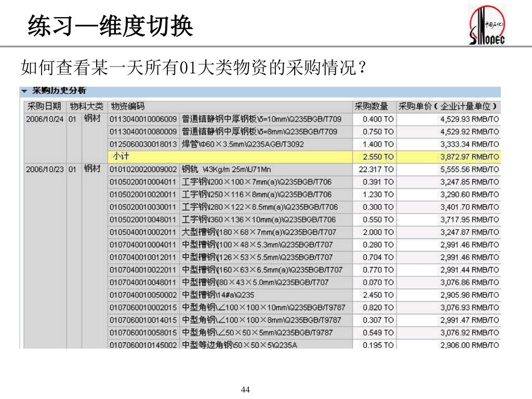
Task: Click material code 0107060010002015
Action: click(x=143, y=308)
